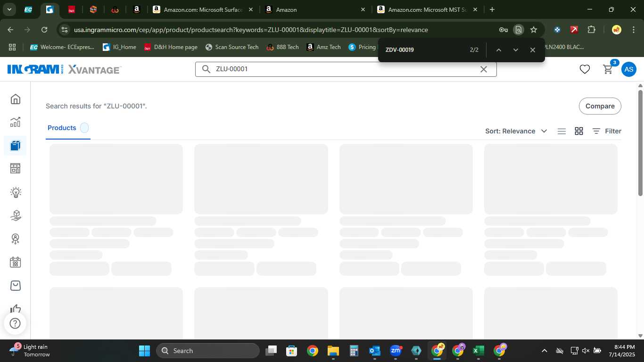Open Windows Start menu
The width and height of the screenshot is (644, 362).
pos(144,351)
